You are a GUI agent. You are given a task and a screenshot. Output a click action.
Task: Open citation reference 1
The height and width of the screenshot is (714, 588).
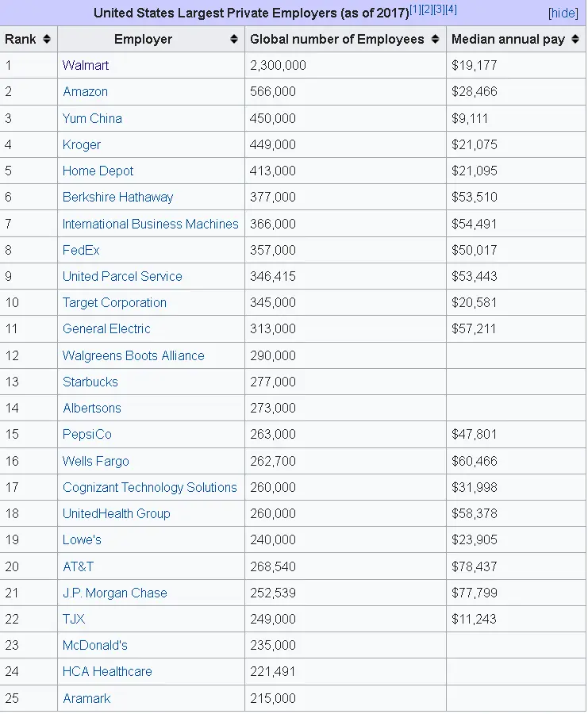click(x=415, y=10)
